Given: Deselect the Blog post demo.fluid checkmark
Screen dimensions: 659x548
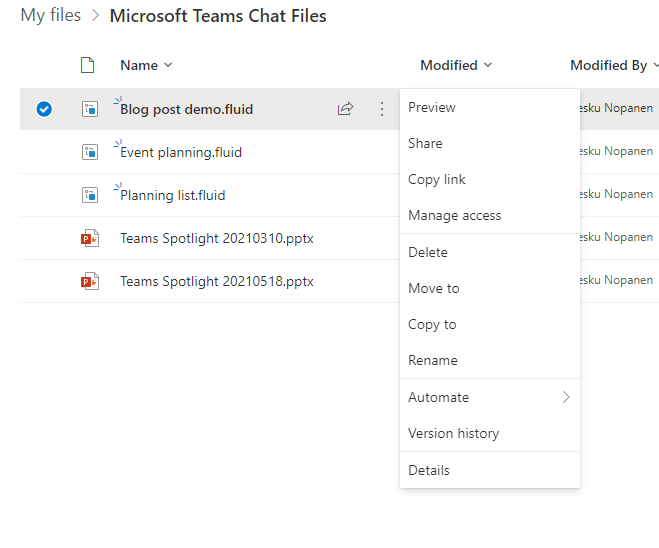Looking at the screenshot, I should (44, 109).
